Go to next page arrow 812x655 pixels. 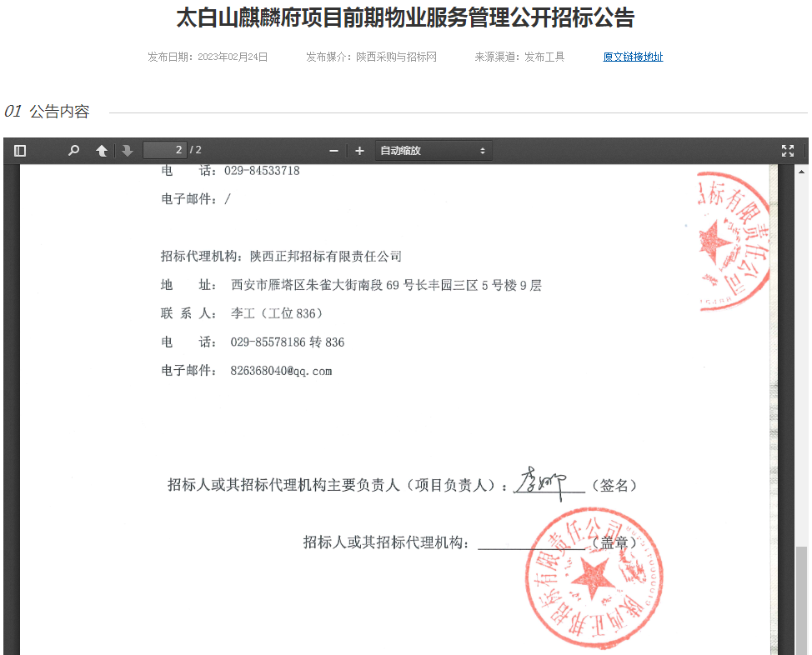tap(128, 151)
